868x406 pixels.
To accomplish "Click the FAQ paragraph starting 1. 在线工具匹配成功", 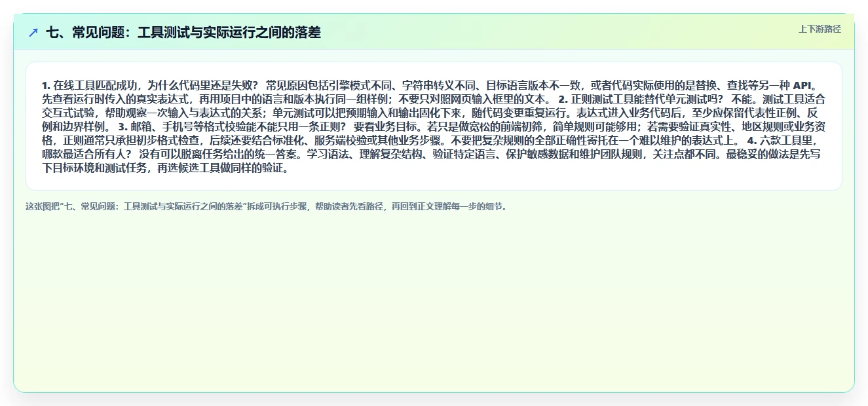I will click(434, 126).
